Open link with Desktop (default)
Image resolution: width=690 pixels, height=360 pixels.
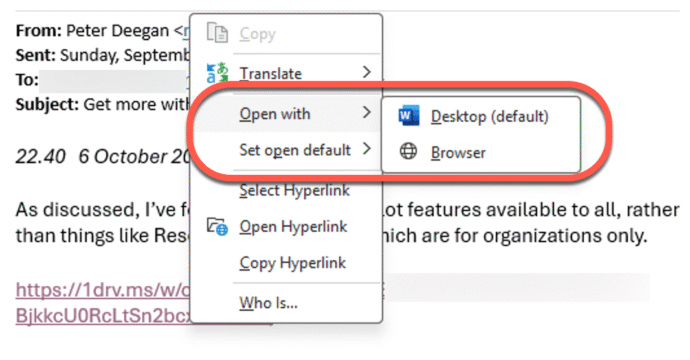(x=481, y=117)
